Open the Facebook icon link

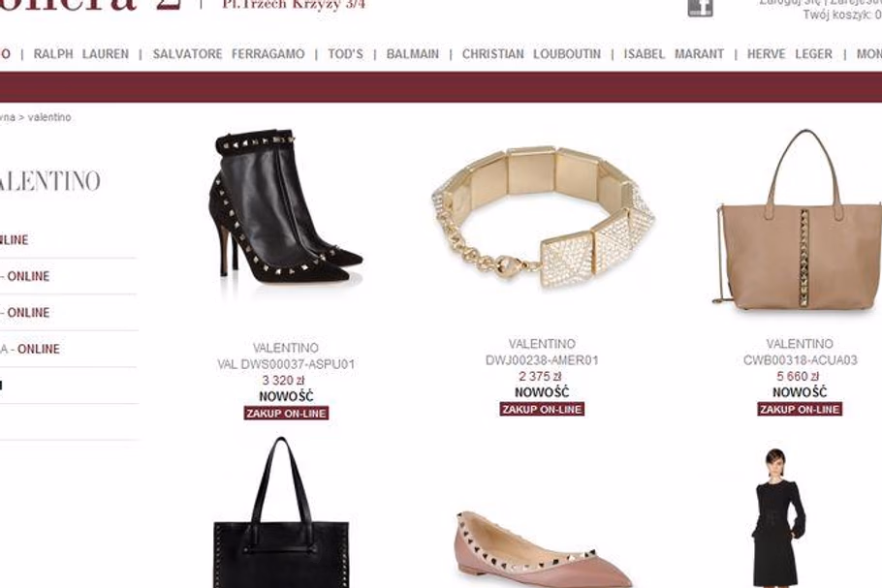pos(701,8)
